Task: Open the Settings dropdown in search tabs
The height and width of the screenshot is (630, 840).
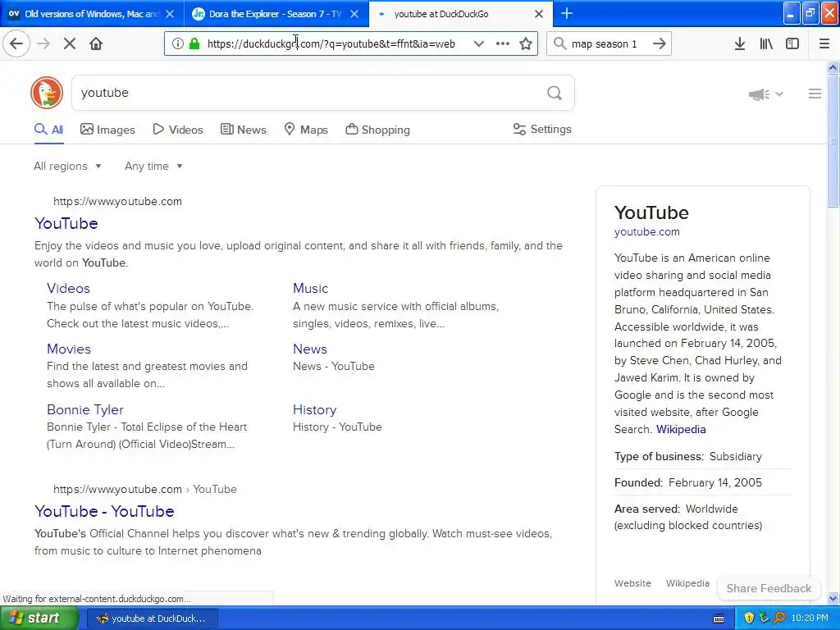Action: [x=542, y=129]
